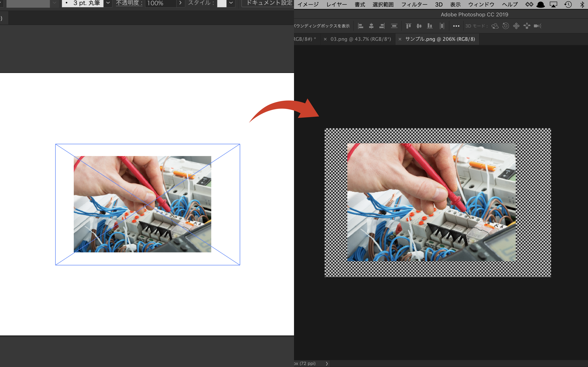Expand the status bar info chevron
The image size is (588, 367).
click(327, 364)
